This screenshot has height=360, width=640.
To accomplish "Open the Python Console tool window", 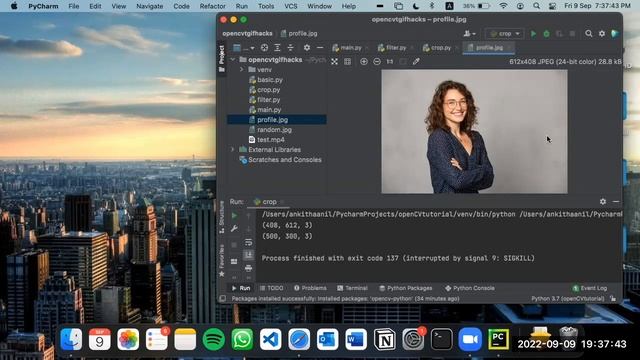I will click(x=470, y=288).
